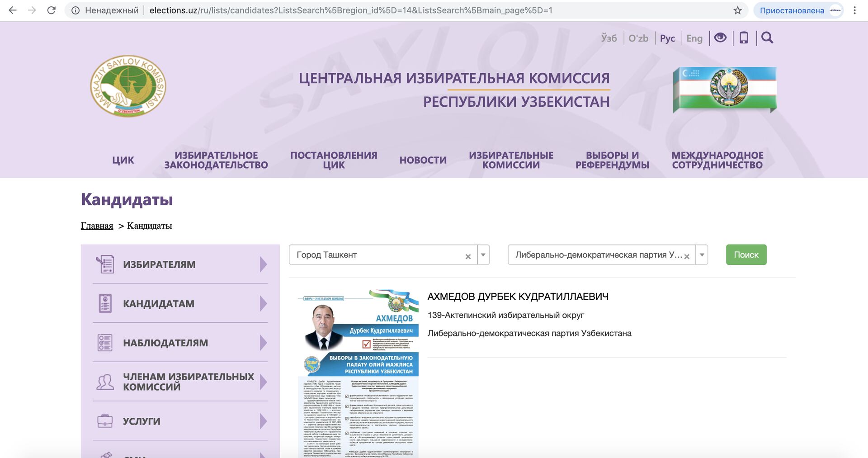
Task: Open the ИЗБИРАТЕЛЬНЫЕ КОМИССИИ menu
Action: point(511,160)
